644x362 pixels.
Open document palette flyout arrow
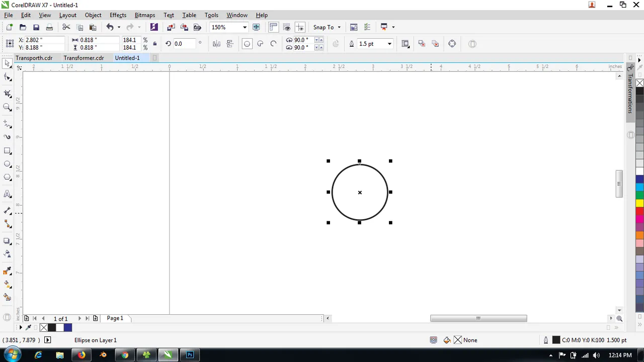tap(21, 327)
